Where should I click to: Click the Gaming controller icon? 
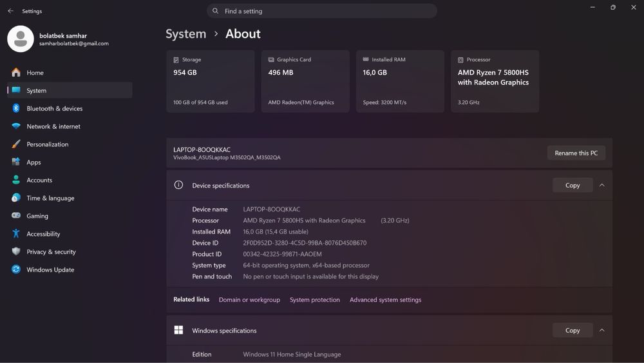tap(16, 216)
